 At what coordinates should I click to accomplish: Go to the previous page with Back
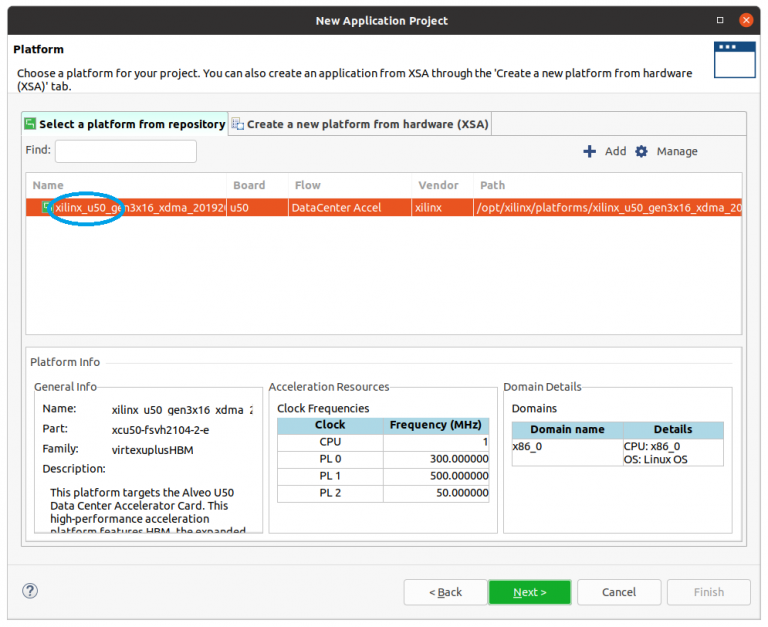click(445, 592)
